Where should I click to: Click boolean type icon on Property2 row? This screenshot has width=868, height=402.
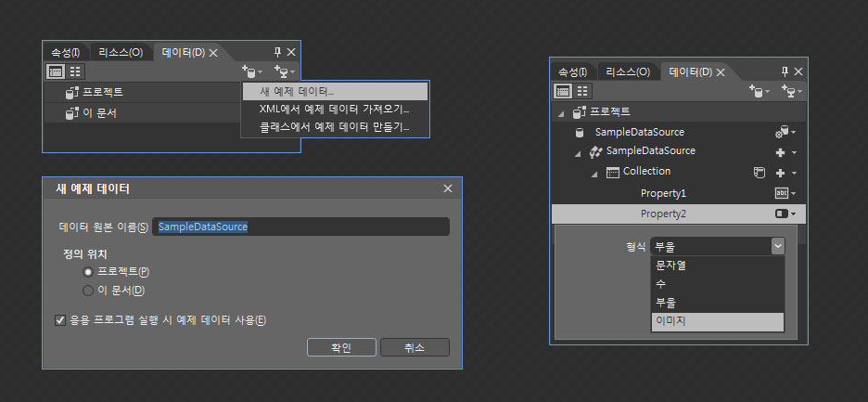coord(782,214)
